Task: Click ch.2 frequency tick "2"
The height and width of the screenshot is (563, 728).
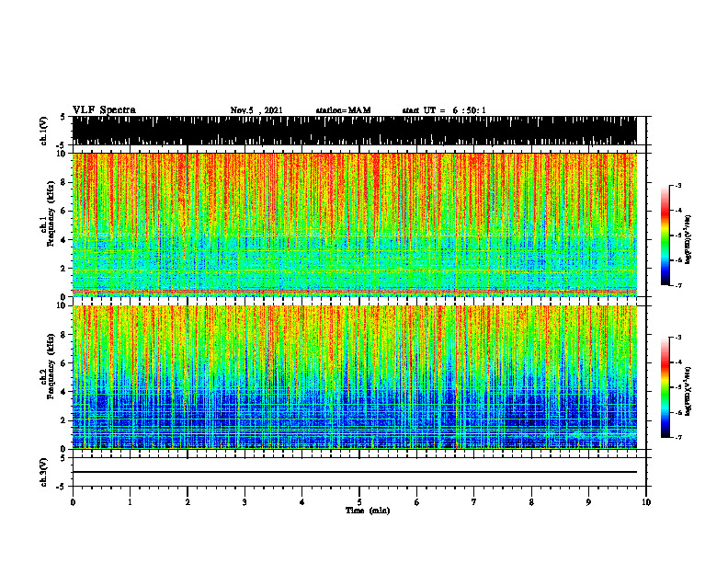Action: pos(64,420)
